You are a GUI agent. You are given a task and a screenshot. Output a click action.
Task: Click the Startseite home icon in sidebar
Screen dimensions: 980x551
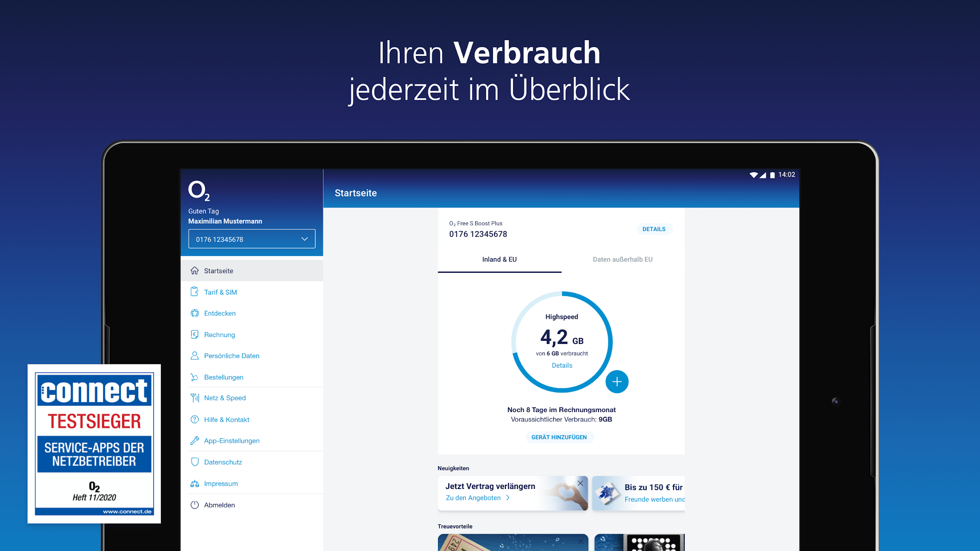(x=195, y=271)
